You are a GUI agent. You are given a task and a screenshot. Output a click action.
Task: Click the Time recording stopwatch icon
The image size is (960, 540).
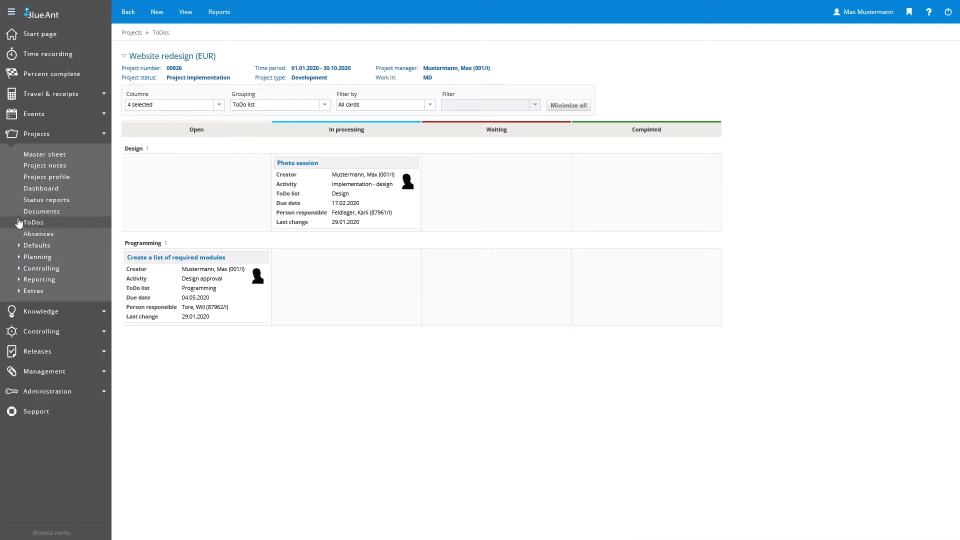11,54
